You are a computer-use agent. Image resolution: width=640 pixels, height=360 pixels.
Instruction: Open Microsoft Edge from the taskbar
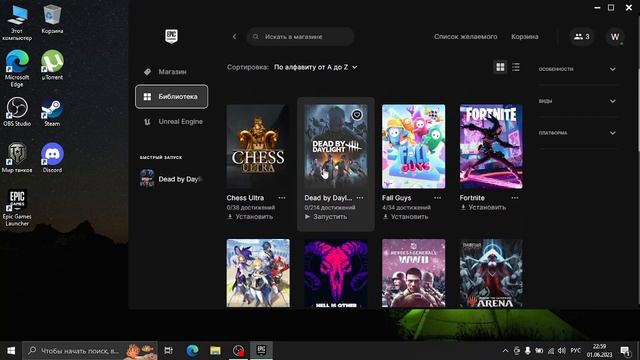[x=192, y=350]
